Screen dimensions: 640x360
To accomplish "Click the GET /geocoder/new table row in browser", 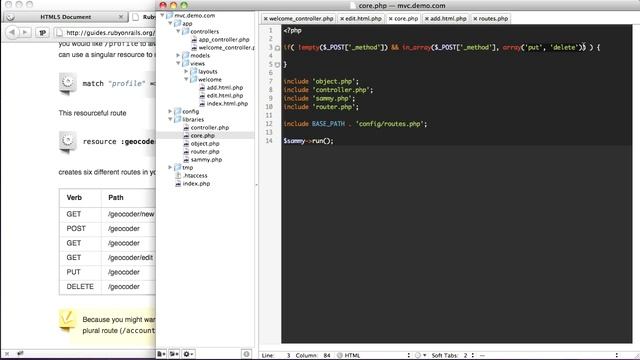I will [108, 214].
